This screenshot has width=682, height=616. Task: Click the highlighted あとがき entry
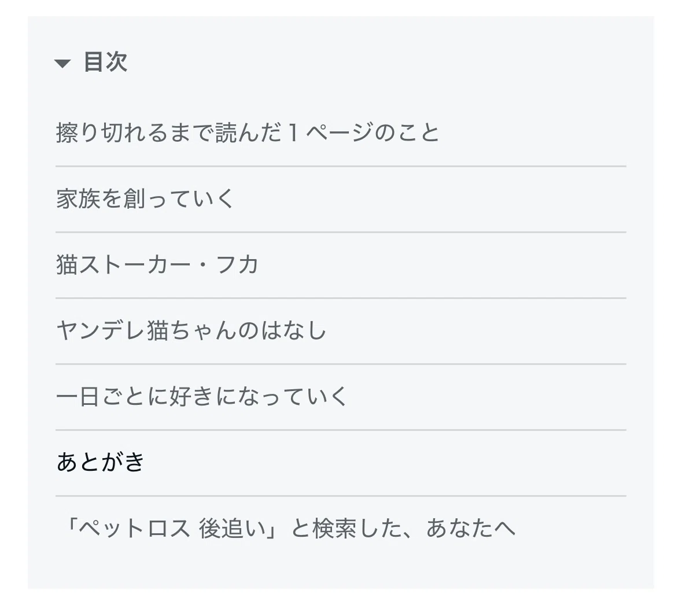point(101,462)
